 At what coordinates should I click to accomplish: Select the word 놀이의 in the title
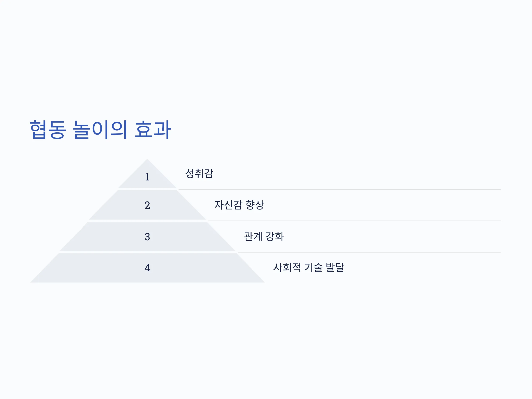click(x=100, y=130)
